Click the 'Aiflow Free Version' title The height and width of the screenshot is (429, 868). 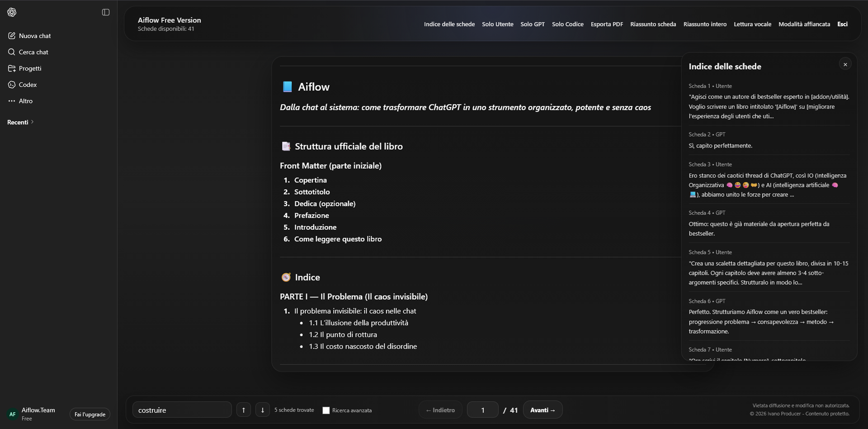click(170, 20)
